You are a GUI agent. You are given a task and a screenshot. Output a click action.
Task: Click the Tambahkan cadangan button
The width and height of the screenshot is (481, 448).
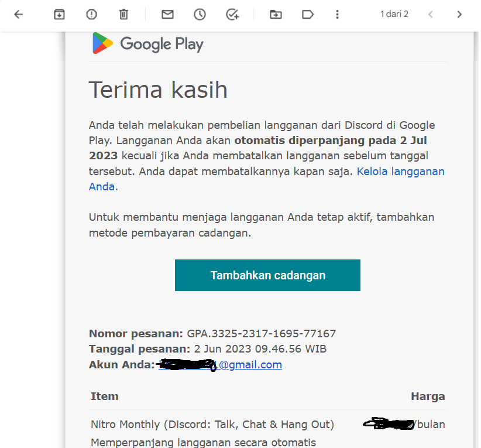point(267,275)
